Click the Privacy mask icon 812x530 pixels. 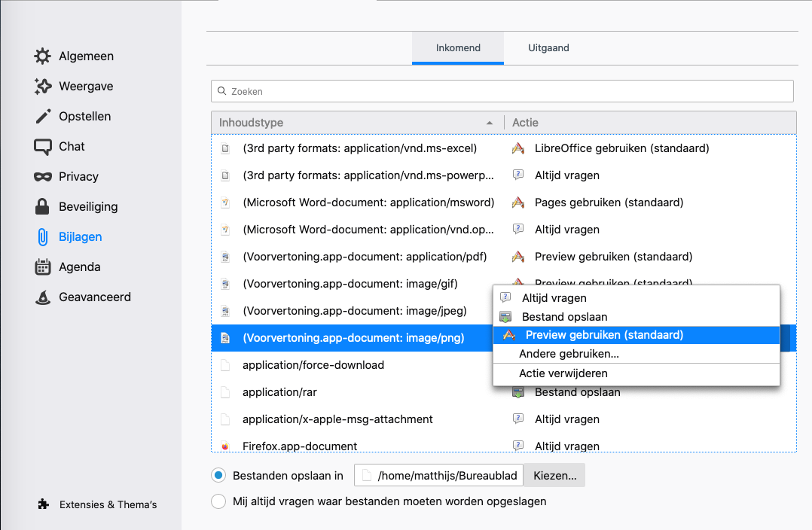click(43, 177)
